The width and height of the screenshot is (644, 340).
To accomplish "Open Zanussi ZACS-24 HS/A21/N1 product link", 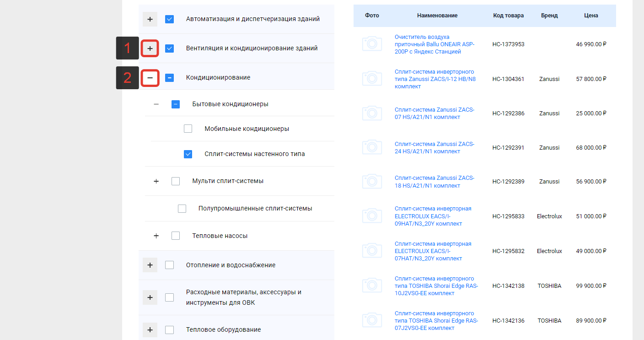I will pos(435,148).
